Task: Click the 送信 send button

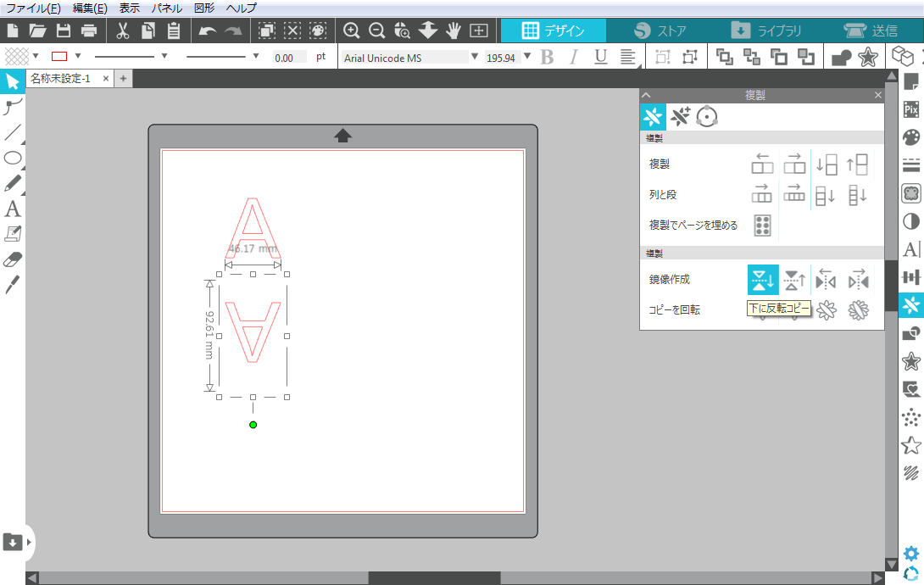Action: coord(871,31)
